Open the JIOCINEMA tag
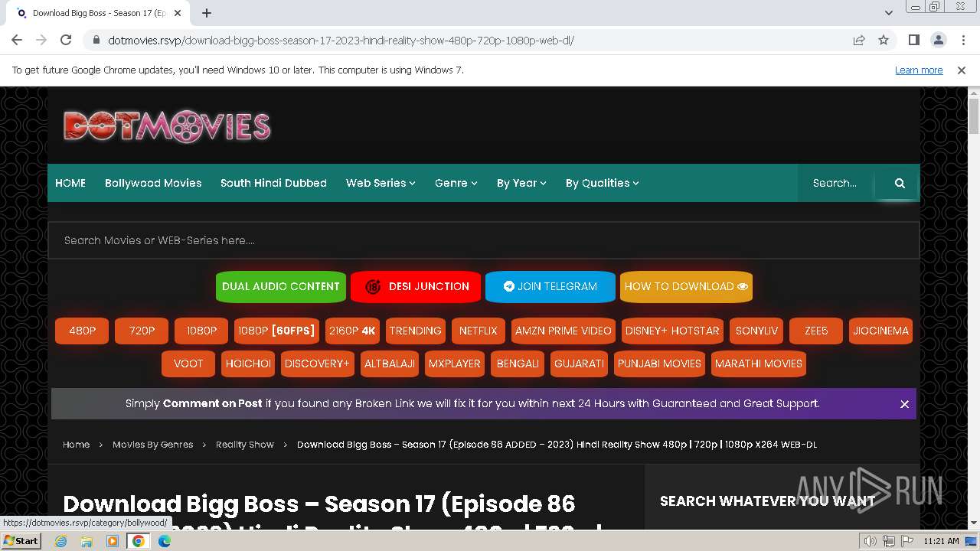980x551 pixels. tap(880, 331)
